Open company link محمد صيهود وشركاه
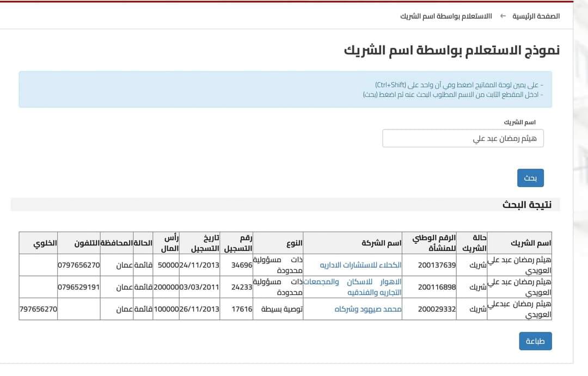The height and width of the screenshot is (376, 588). (x=368, y=309)
